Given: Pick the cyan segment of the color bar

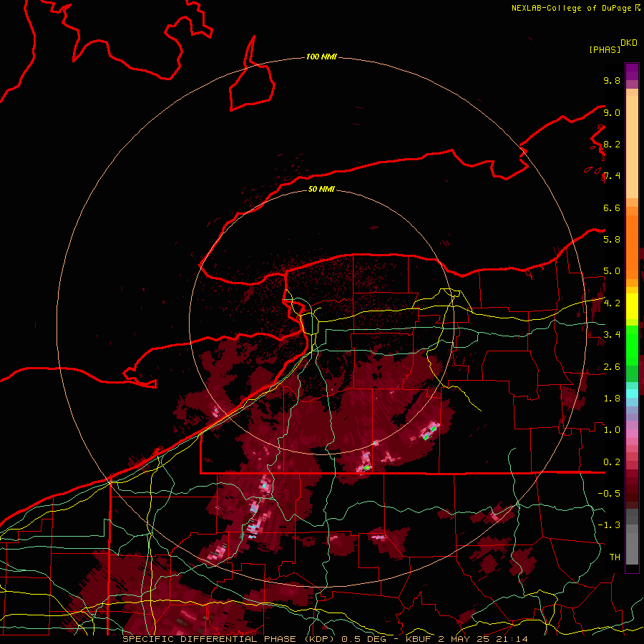Looking at the screenshot, I should coord(632,393).
